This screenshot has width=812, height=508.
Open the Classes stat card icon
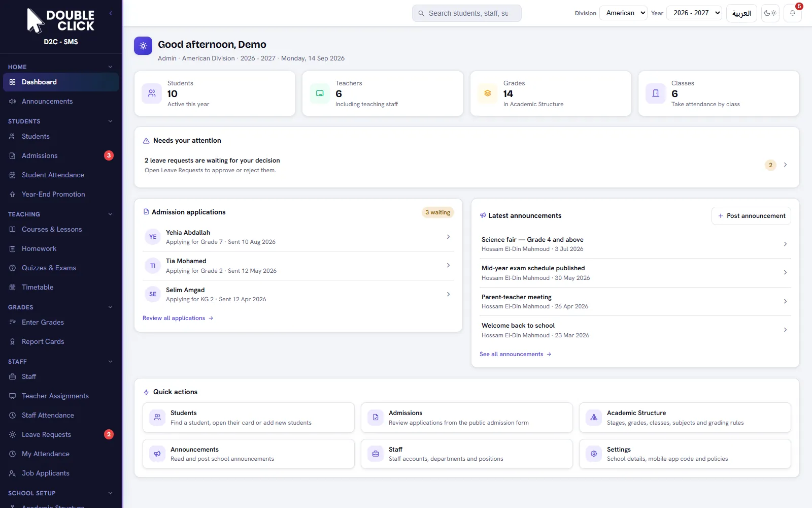coord(656,93)
